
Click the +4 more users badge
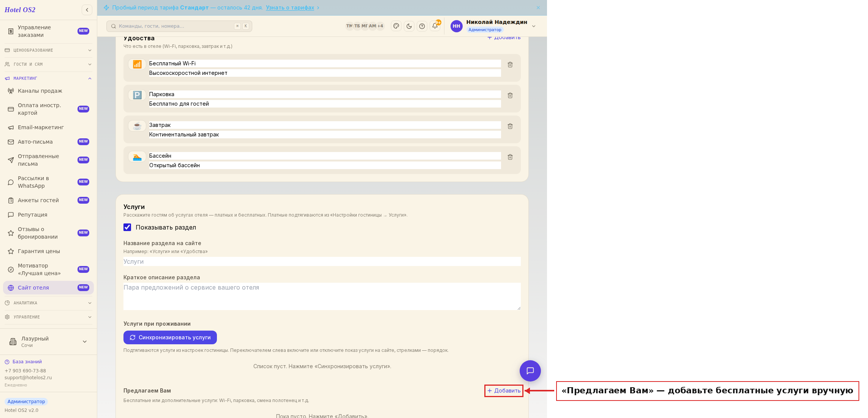tap(380, 26)
